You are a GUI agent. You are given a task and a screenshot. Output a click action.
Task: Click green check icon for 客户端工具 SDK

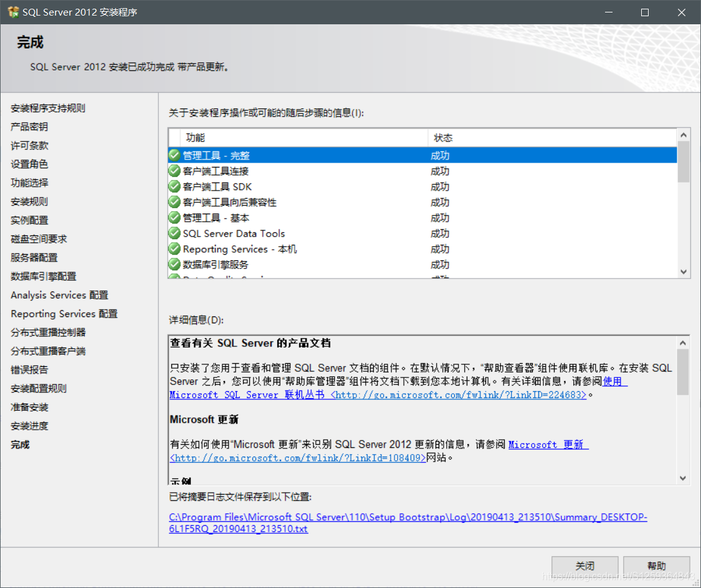(174, 186)
